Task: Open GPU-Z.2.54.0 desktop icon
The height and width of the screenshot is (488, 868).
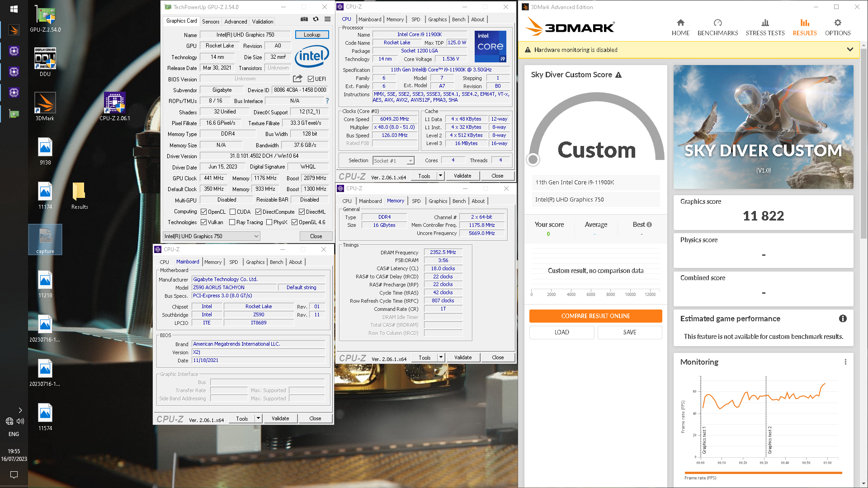Action: 45,20
